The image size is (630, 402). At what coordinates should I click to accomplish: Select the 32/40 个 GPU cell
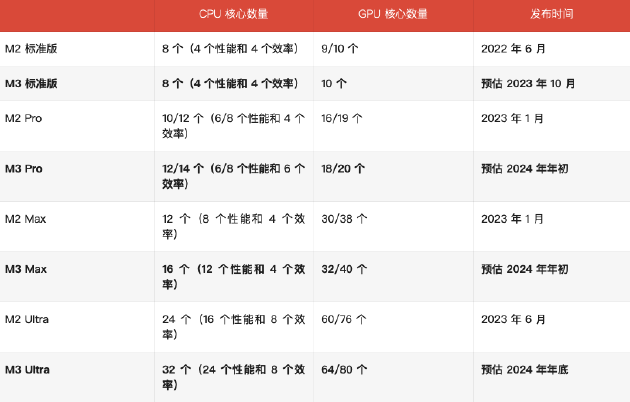[344, 269]
